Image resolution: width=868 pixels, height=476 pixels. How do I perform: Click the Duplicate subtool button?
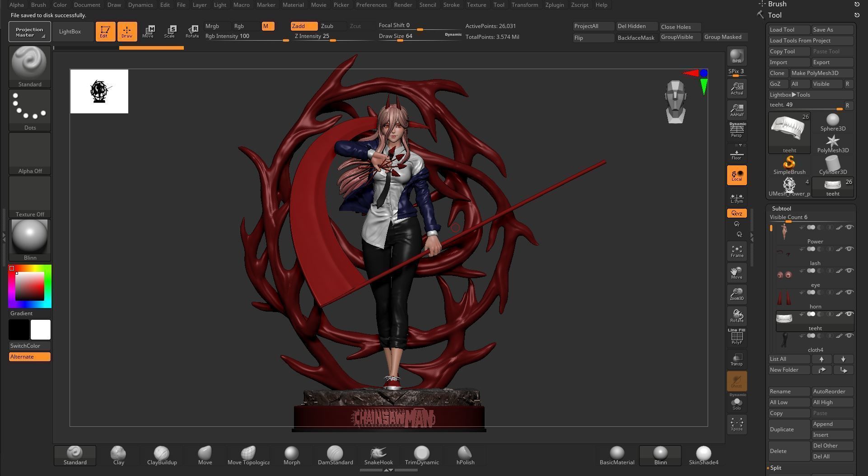coord(789,429)
